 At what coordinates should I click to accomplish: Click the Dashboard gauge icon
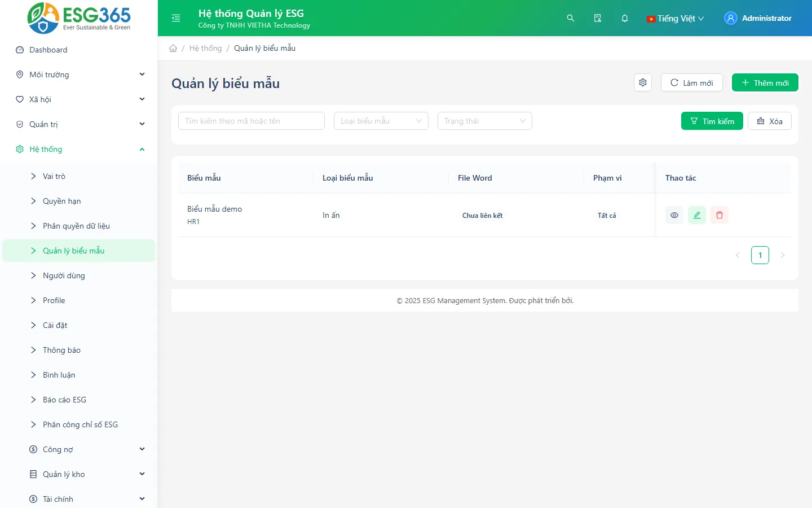tap(20, 50)
